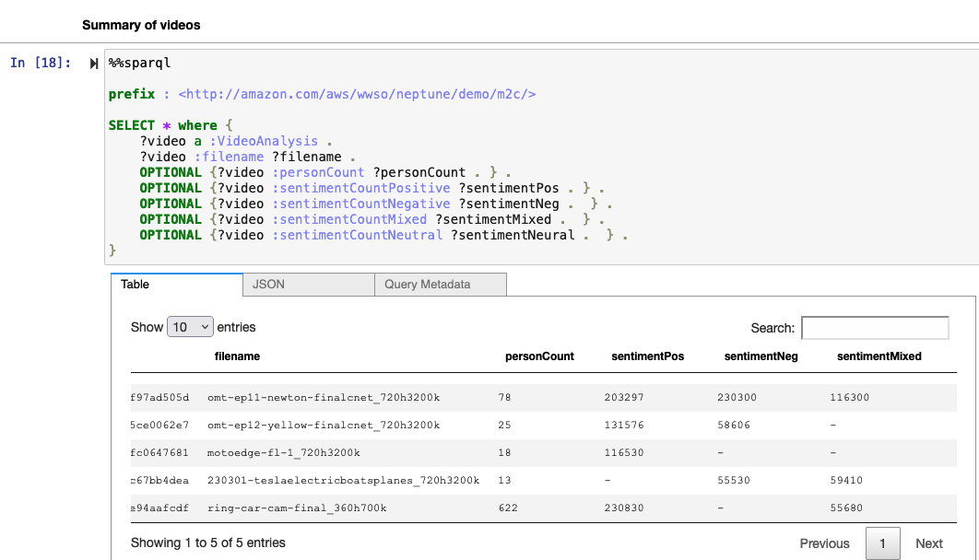Select page 1 in pagination

click(882, 543)
